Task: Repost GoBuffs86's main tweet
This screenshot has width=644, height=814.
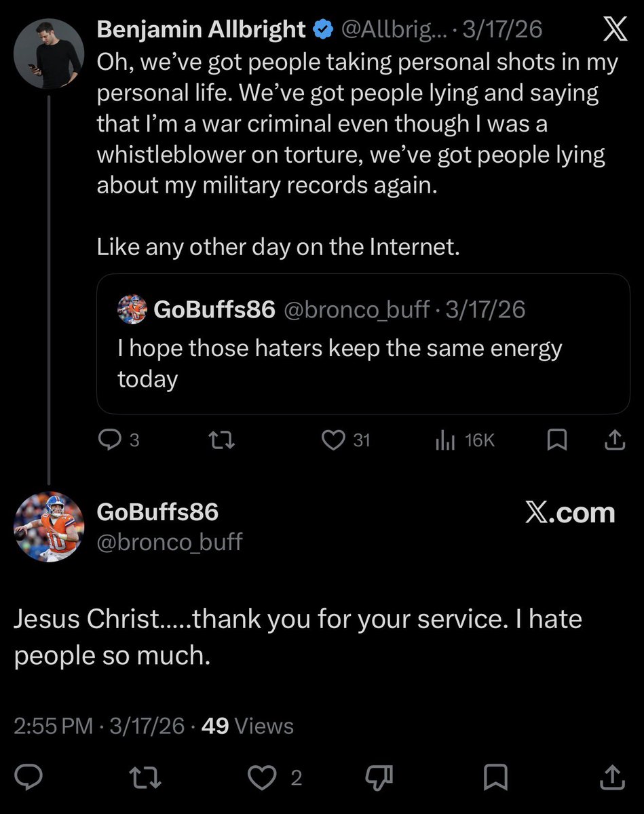Action: tap(145, 777)
